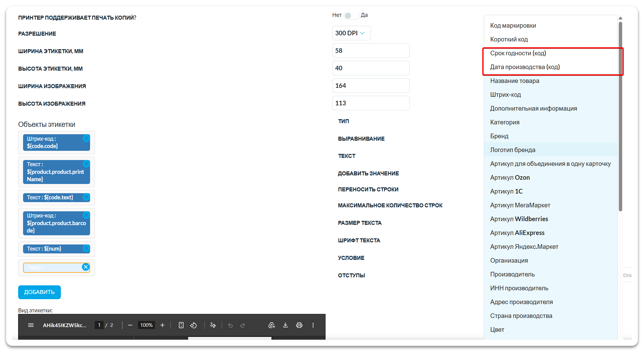Click the 100% zoom level field

click(x=146, y=325)
